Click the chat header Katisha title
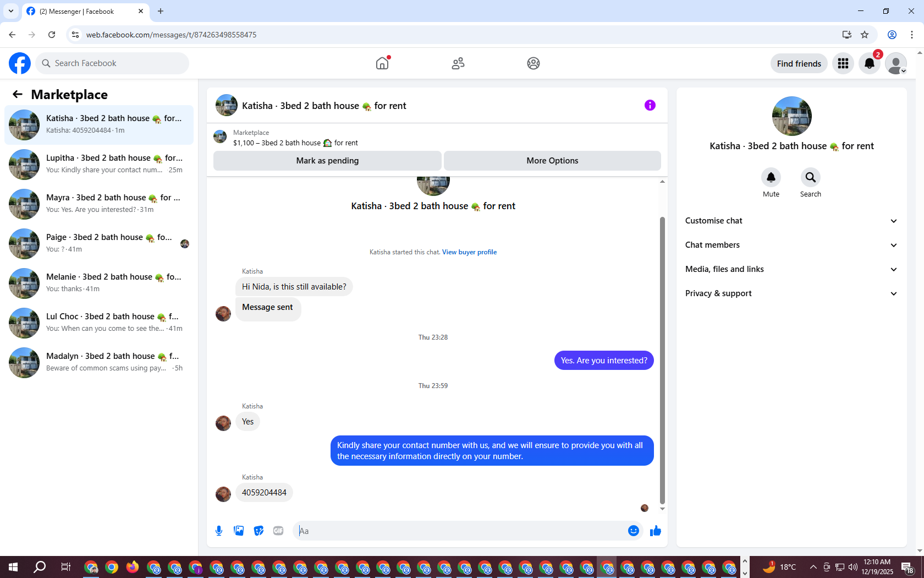Screen dimensions: 924x578 click(324, 106)
